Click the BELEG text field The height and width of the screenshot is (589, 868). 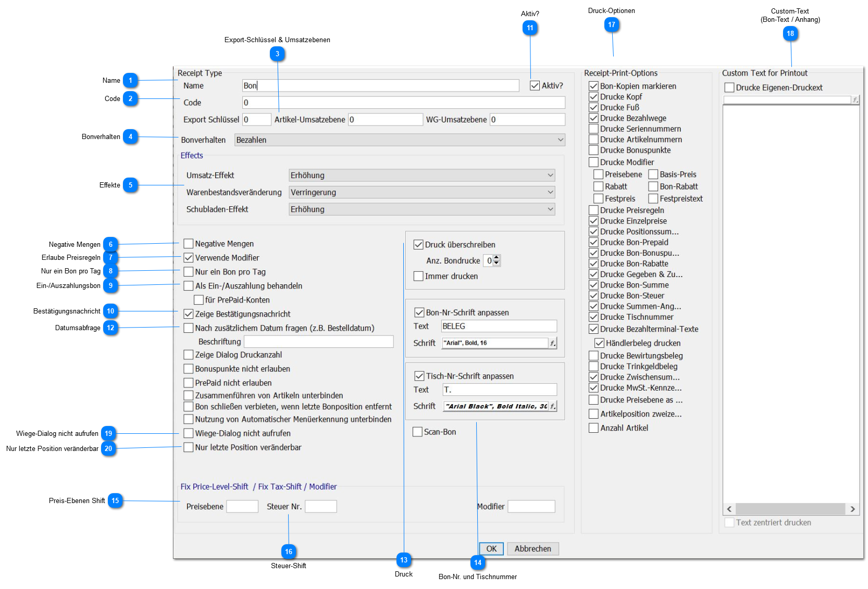click(x=499, y=326)
